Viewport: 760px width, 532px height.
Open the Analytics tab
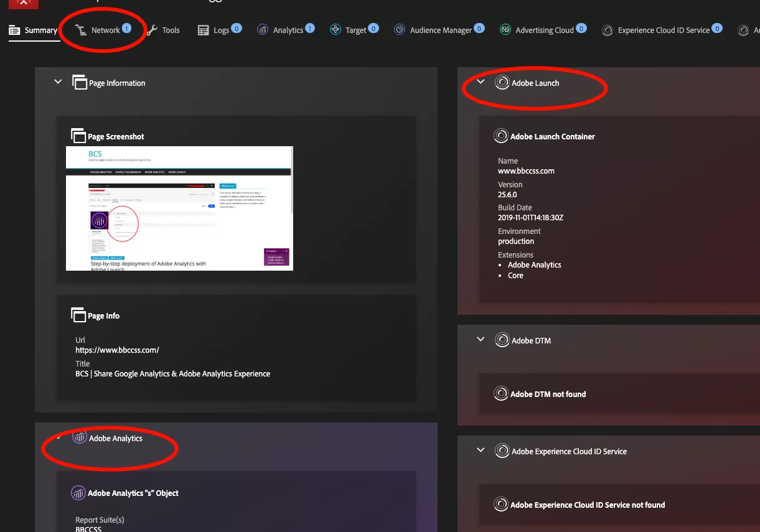[286, 30]
